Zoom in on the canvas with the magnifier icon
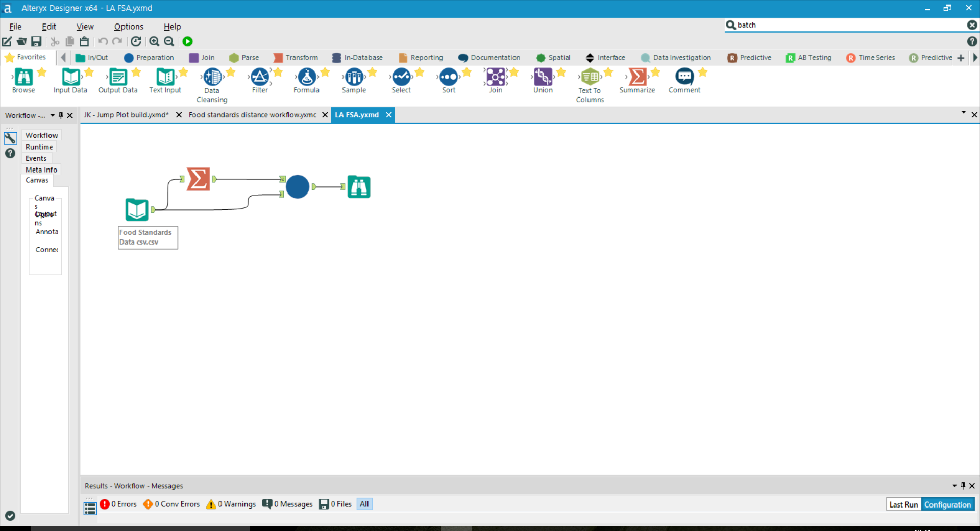 click(x=154, y=41)
